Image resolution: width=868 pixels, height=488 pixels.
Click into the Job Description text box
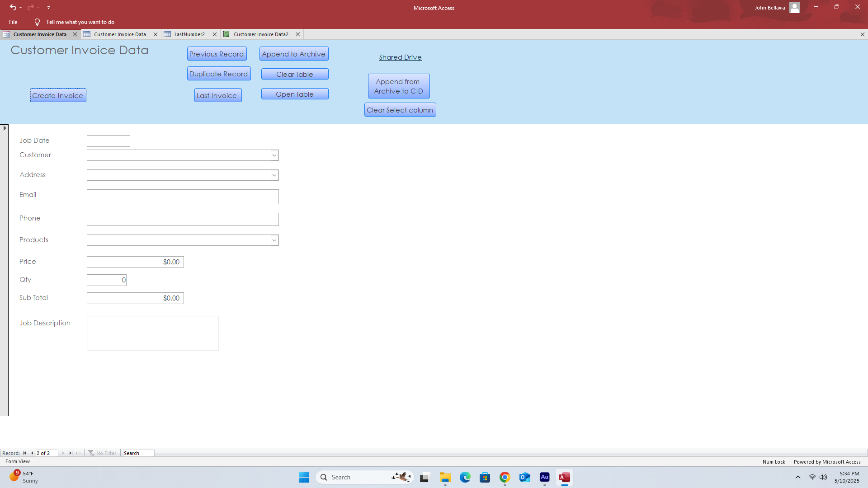153,333
